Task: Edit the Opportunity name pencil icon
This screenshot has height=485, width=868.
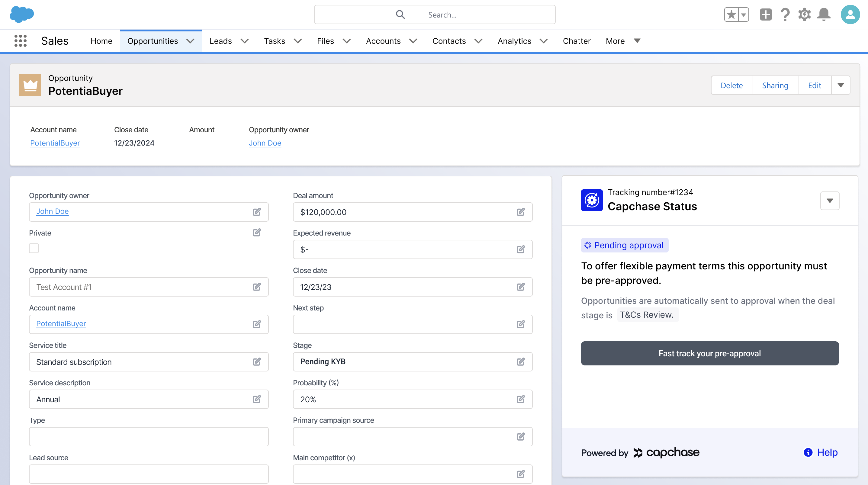Action: (257, 287)
